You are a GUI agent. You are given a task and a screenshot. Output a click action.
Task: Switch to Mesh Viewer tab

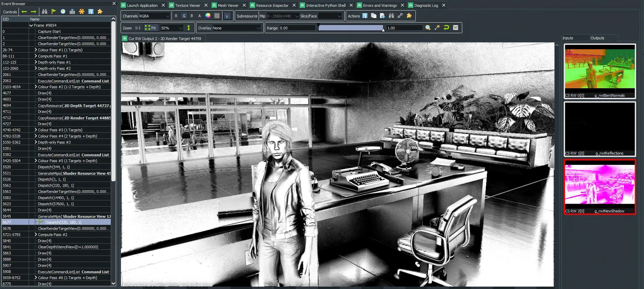(x=228, y=5)
